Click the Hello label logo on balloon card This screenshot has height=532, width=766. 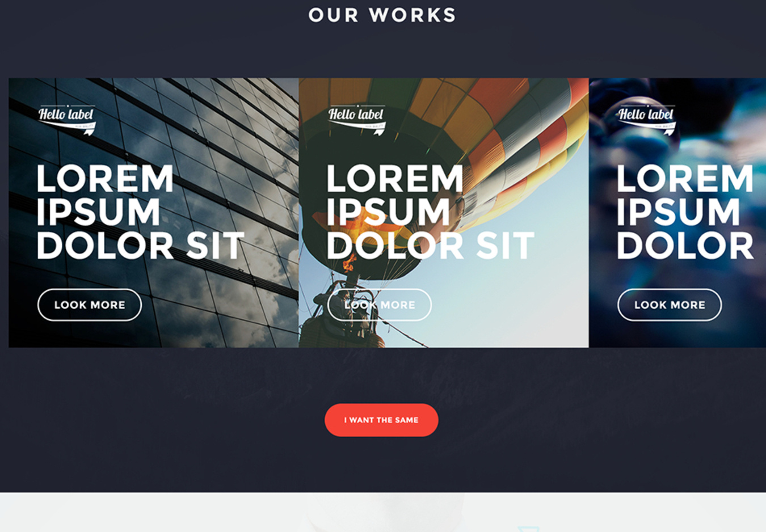pos(357,120)
